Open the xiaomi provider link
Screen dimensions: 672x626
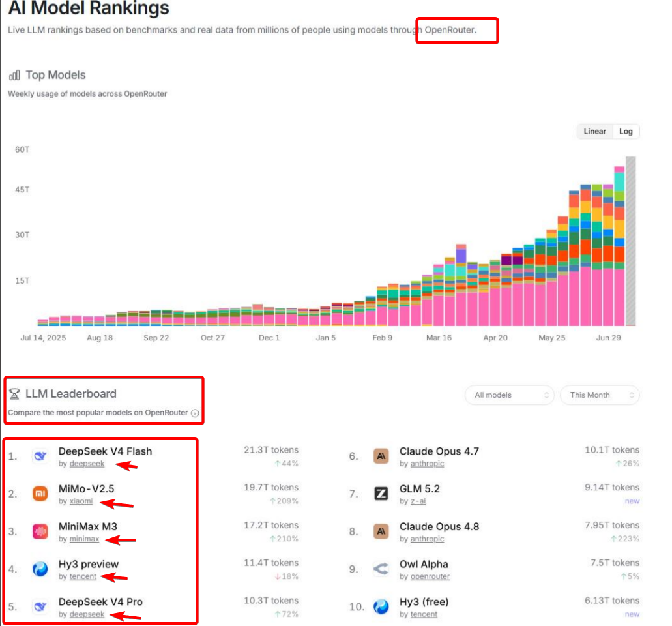(x=81, y=501)
